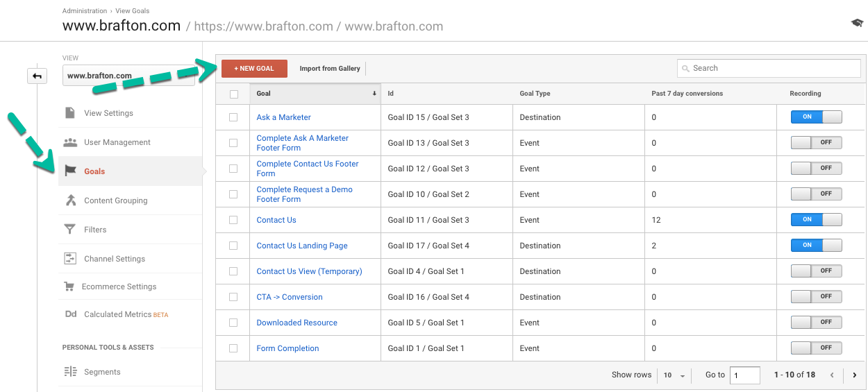Click the Content Grouping icon

coord(70,201)
